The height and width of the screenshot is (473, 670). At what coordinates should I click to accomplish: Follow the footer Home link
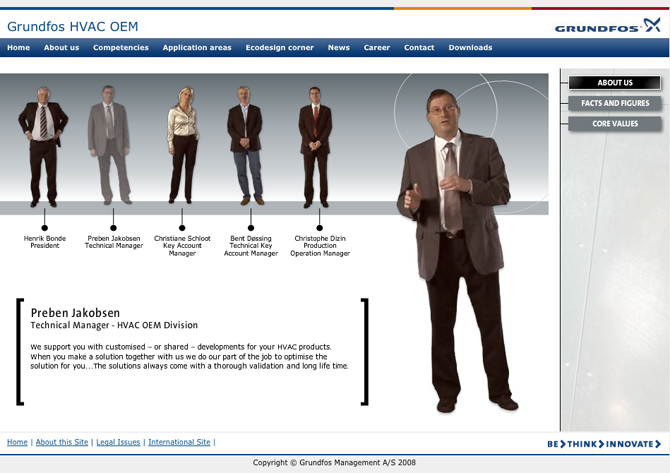[x=17, y=442]
